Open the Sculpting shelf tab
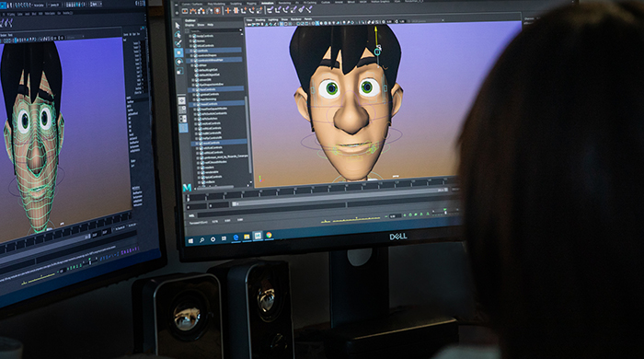The image size is (644, 359). (236, 4)
